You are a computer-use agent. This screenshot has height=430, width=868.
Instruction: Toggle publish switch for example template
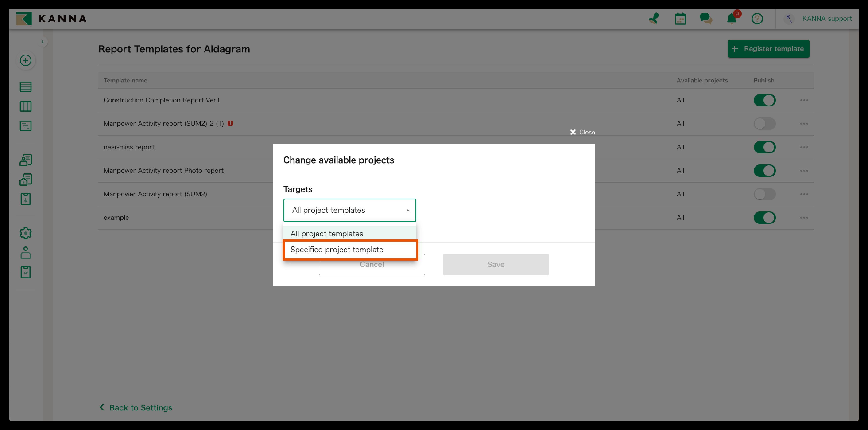pyautogui.click(x=764, y=217)
